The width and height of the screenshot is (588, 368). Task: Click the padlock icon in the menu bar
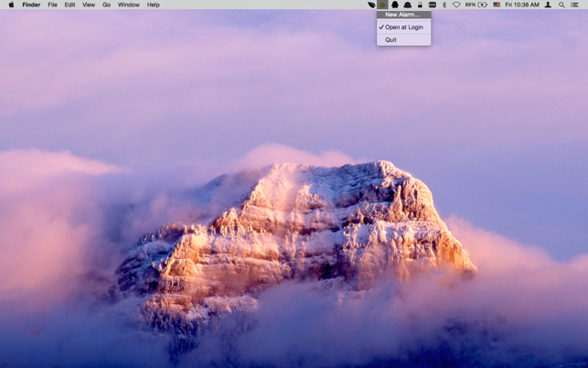click(420, 5)
